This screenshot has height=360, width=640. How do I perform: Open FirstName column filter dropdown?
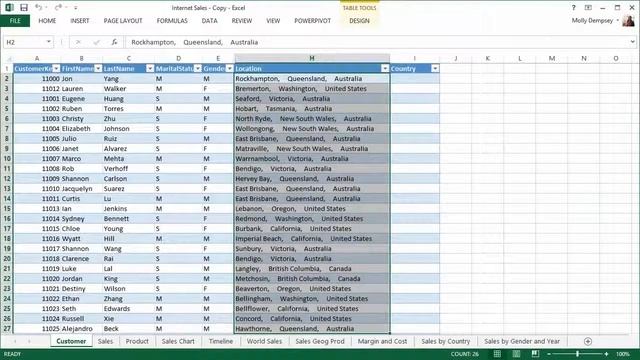pos(98,69)
